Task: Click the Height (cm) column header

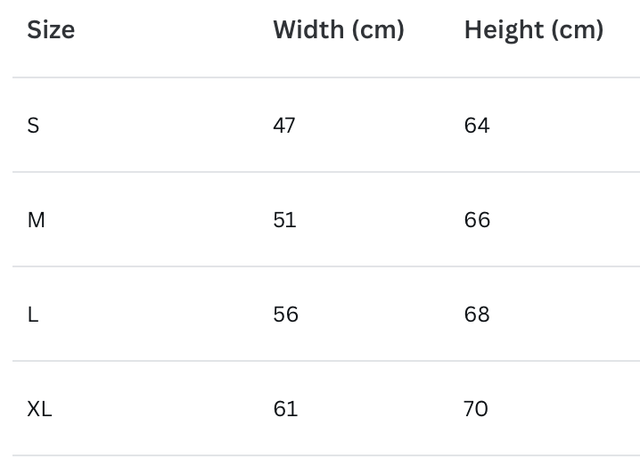Action: point(533,30)
